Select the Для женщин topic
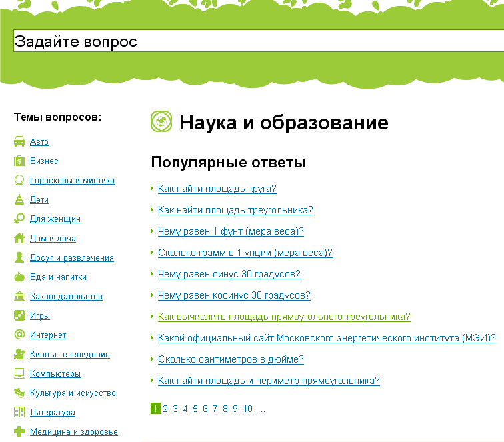The image size is (504, 442). tap(55, 219)
